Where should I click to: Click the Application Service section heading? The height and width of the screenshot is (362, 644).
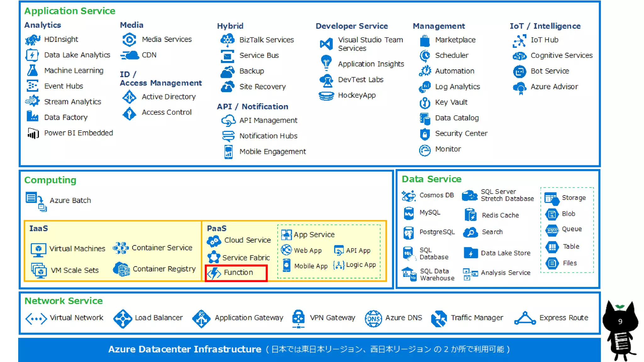pos(70,11)
